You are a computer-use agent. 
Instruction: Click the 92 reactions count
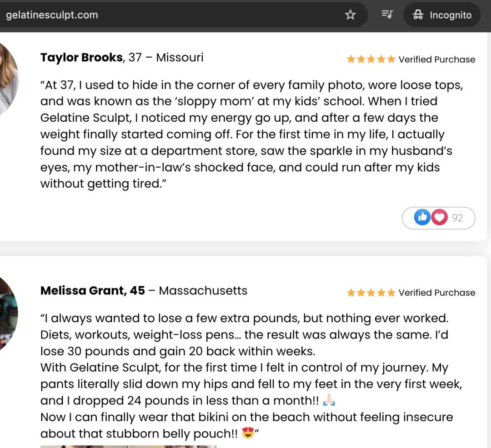pos(457,218)
